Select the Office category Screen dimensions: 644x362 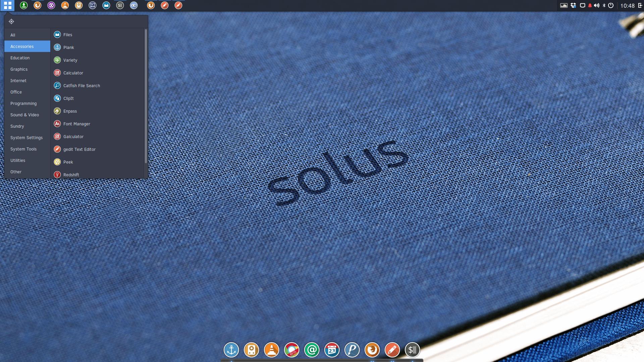tap(27, 92)
